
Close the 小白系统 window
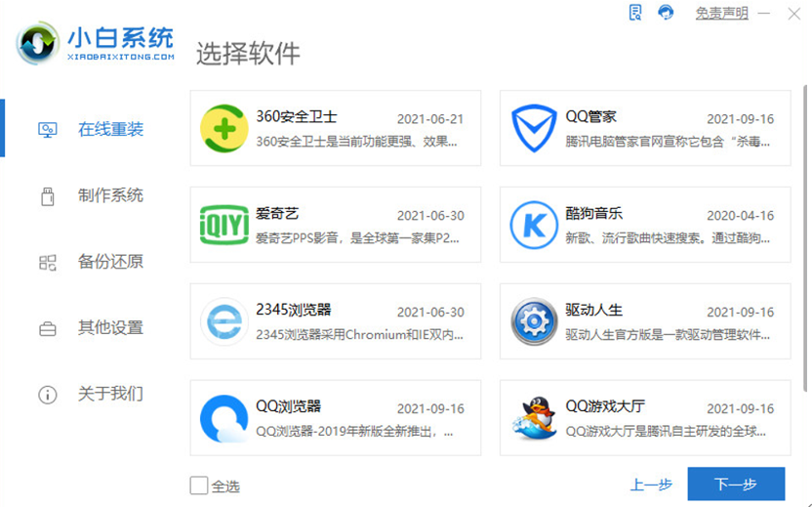click(x=793, y=14)
